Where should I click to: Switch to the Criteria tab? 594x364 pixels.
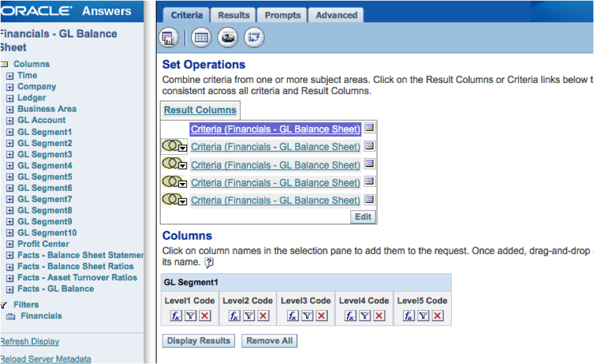tap(186, 15)
